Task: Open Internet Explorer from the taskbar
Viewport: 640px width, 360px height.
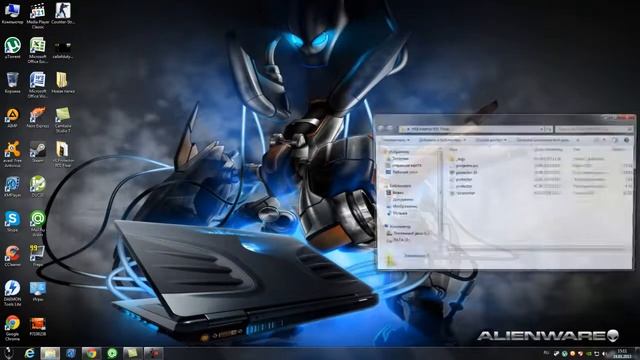Action: tap(29, 353)
